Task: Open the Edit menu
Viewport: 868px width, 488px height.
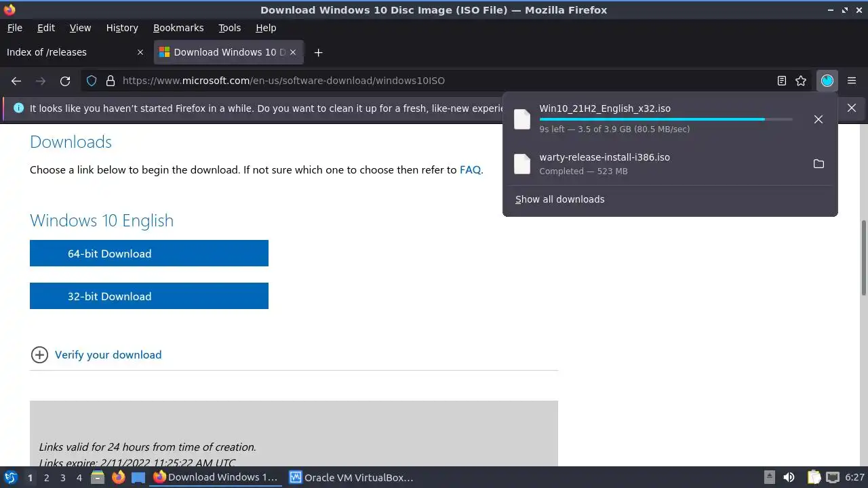Action: tap(46, 28)
